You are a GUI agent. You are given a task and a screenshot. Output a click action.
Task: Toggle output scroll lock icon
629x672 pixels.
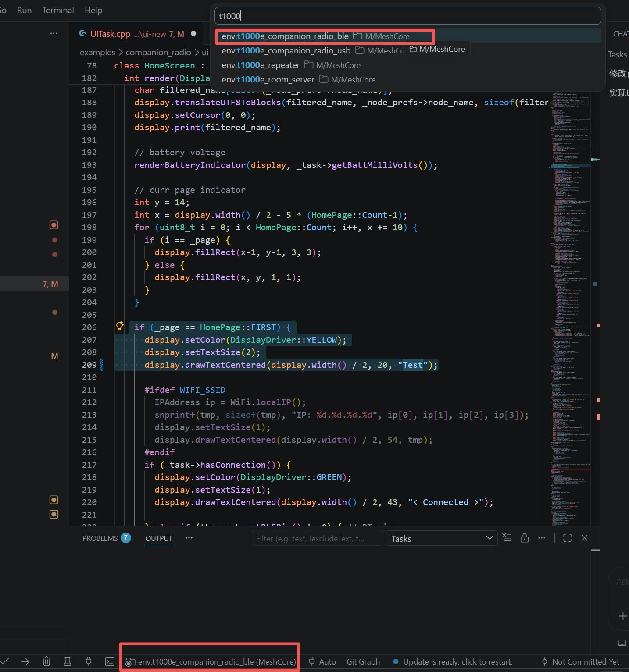tap(525, 538)
